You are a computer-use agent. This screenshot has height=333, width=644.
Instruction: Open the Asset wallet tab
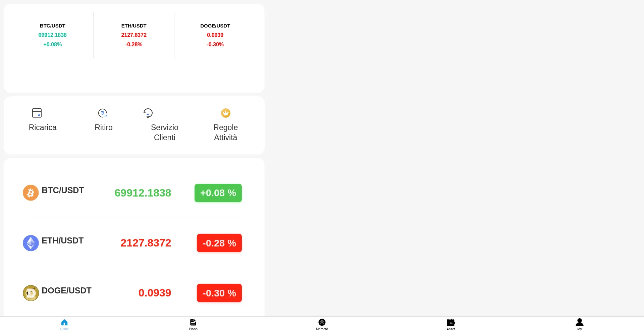pyautogui.click(x=451, y=325)
